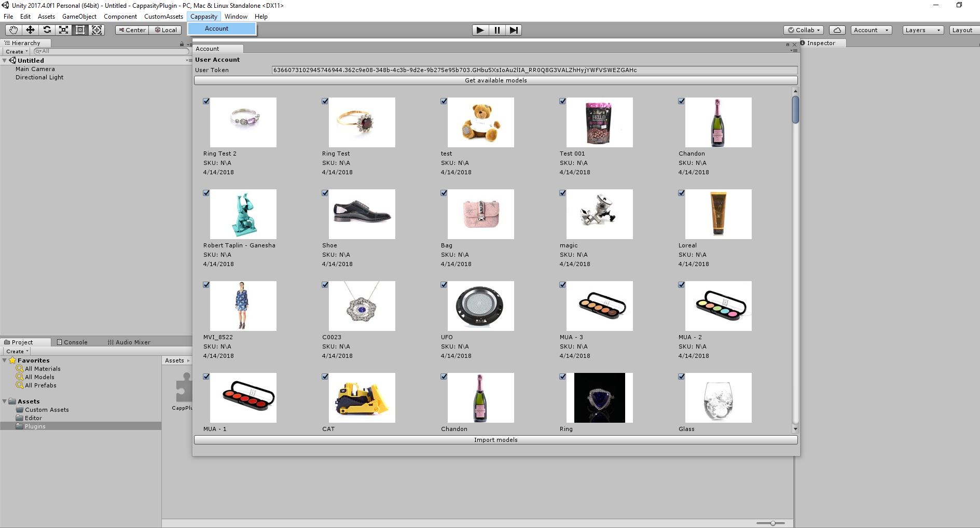980x528 pixels.
Task: Click the Step frame button
Action: pyautogui.click(x=514, y=30)
